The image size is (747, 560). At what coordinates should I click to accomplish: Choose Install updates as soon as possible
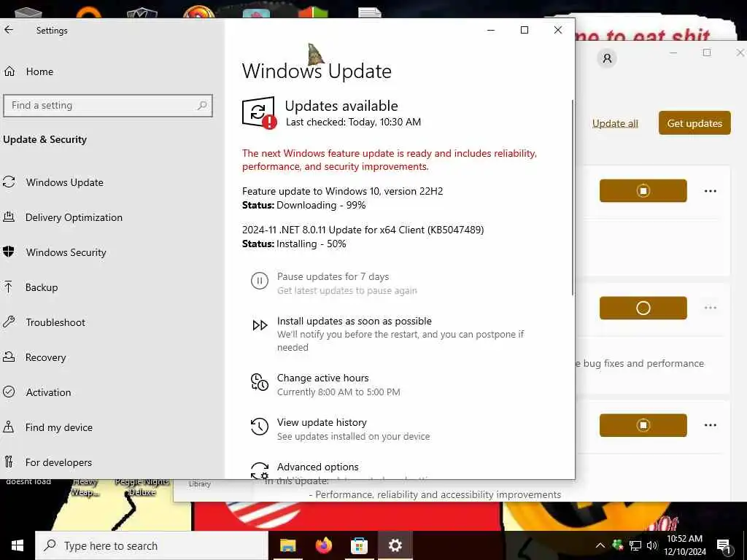pos(355,321)
